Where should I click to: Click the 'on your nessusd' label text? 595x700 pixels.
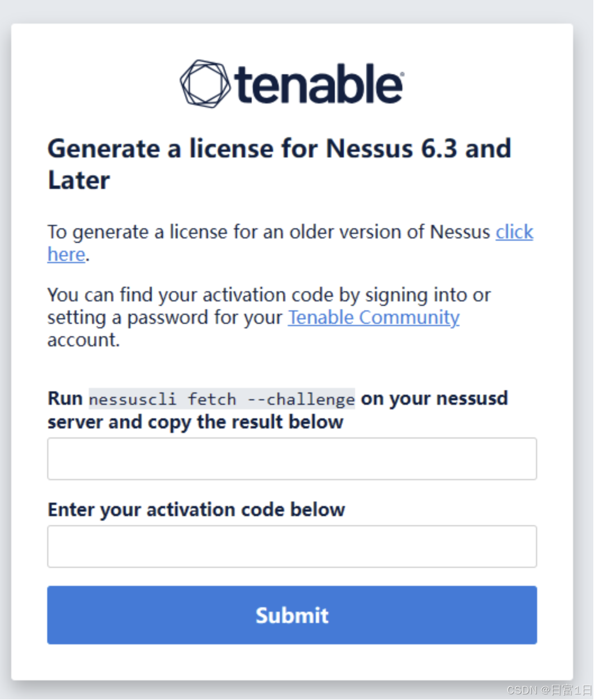click(x=434, y=398)
